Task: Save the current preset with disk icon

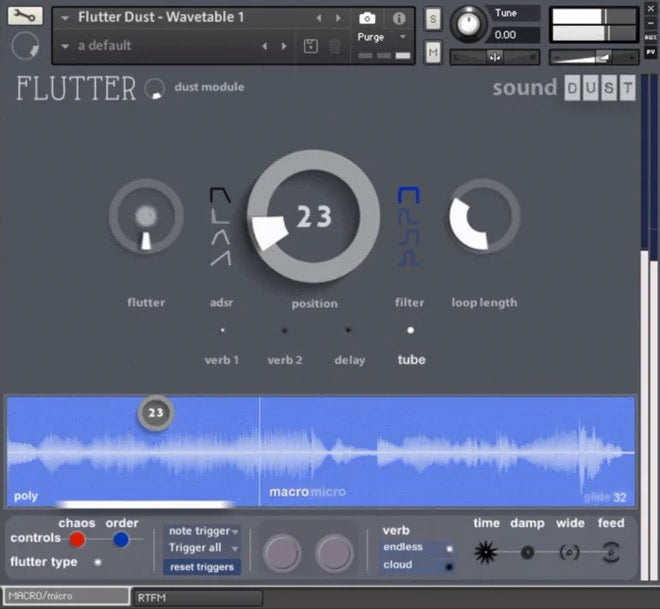Action: tap(310, 46)
